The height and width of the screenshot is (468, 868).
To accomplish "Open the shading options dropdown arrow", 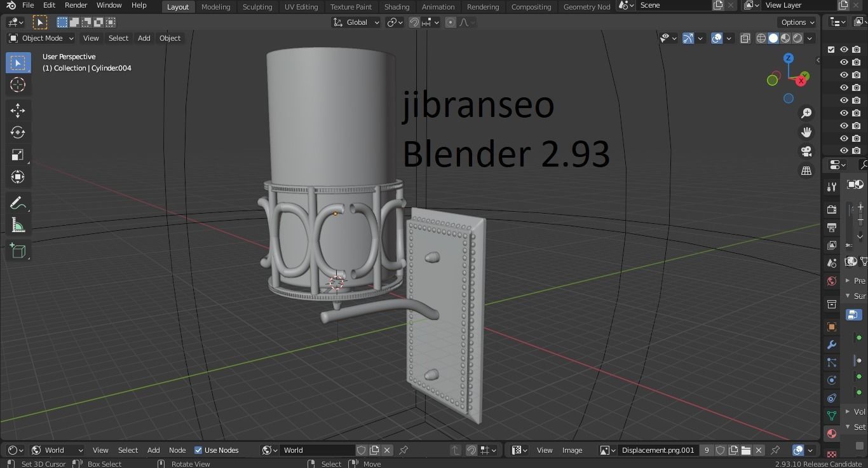I will click(x=810, y=38).
